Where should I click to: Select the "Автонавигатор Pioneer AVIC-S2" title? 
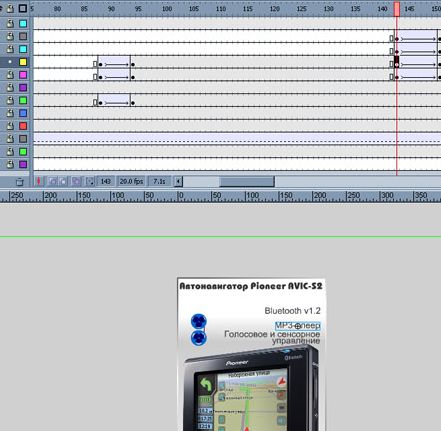(251, 286)
